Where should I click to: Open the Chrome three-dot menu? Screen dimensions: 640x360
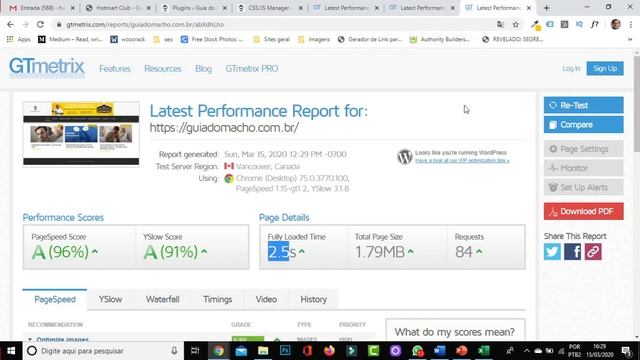pyautogui.click(x=631, y=24)
